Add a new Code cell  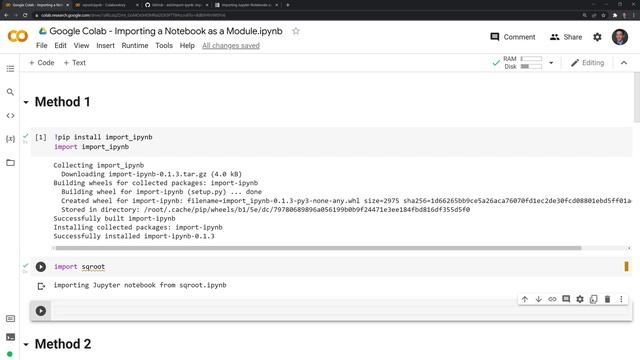(x=42, y=63)
